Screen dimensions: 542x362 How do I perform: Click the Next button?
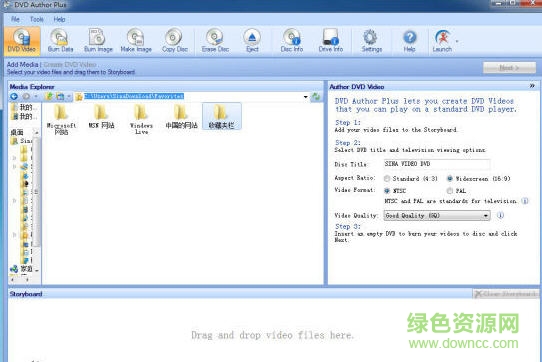(x=509, y=68)
